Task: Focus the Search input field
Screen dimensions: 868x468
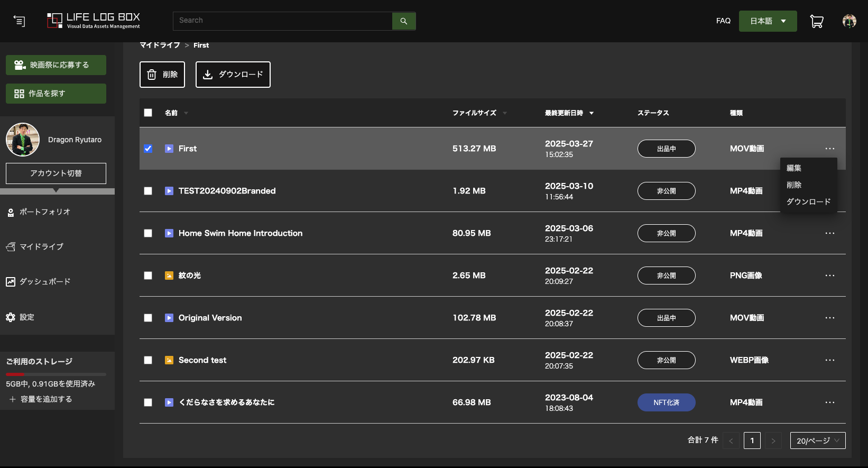Action: pos(283,21)
